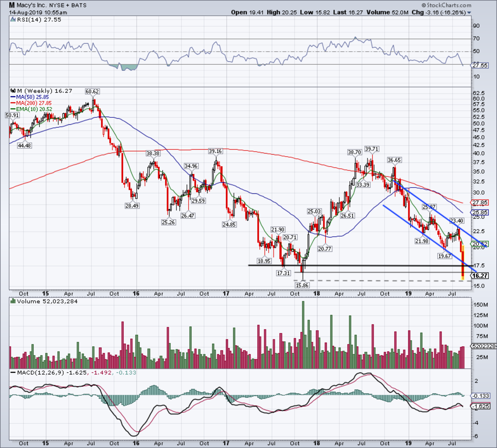Image resolution: width=497 pixels, height=448 pixels.
Task: Open the Chg -16.26% dropdown arrow
Action: (468, 13)
